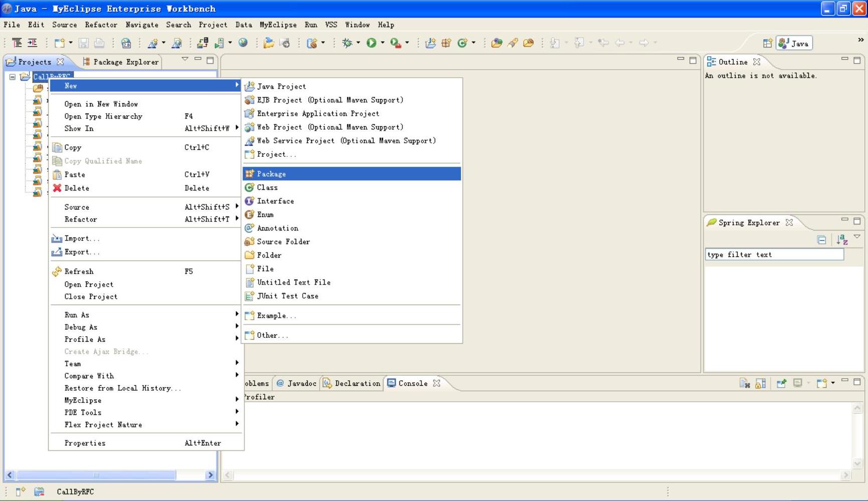Click the Pin Console icon
Image resolution: width=868 pixels, height=501 pixels.
tap(781, 384)
